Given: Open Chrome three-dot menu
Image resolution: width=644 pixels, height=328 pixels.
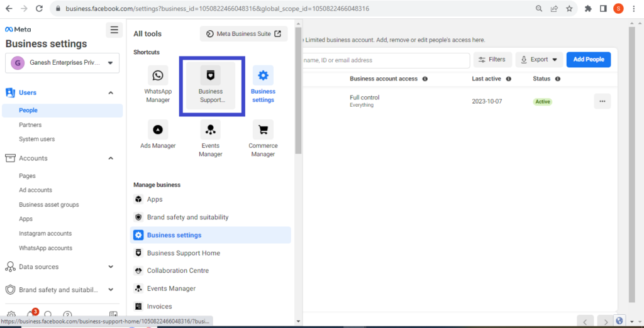Looking at the screenshot, I should pos(635,8).
